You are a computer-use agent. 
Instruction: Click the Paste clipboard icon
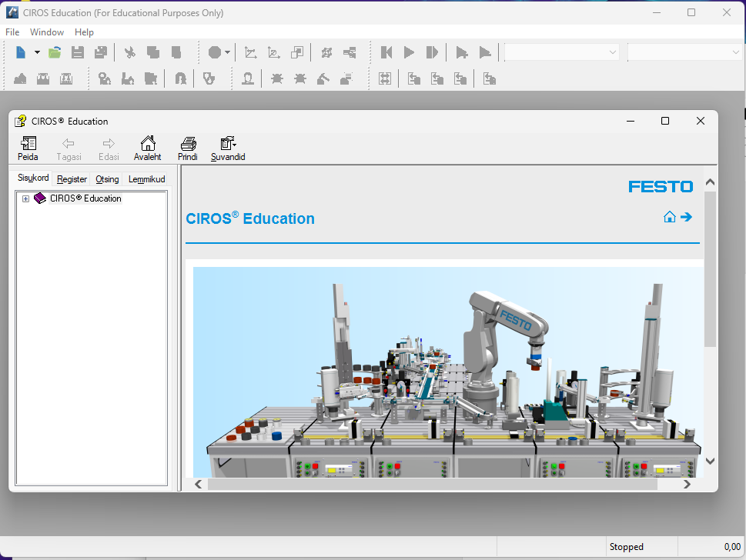pyautogui.click(x=176, y=52)
